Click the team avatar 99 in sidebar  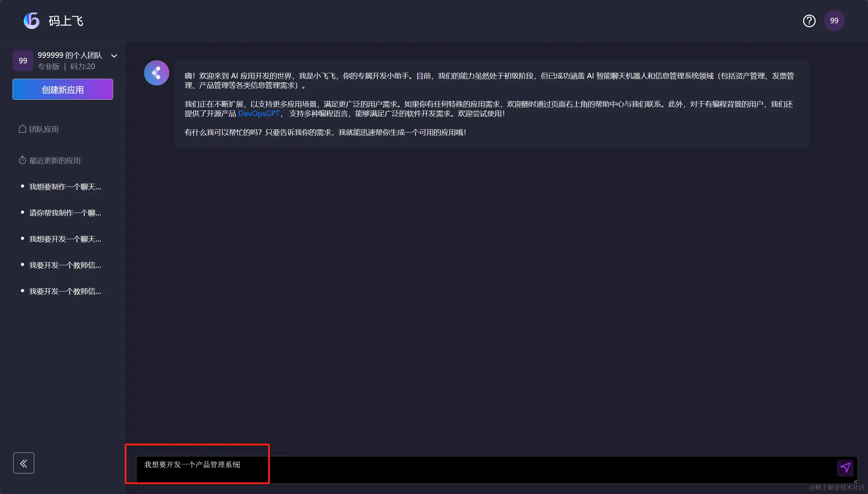pos(23,61)
